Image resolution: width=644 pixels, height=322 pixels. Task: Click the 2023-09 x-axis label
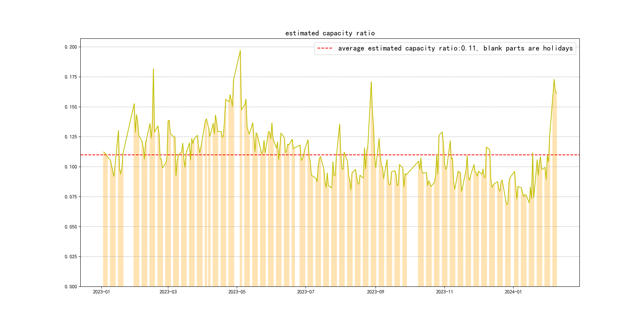tap(375, 292)
